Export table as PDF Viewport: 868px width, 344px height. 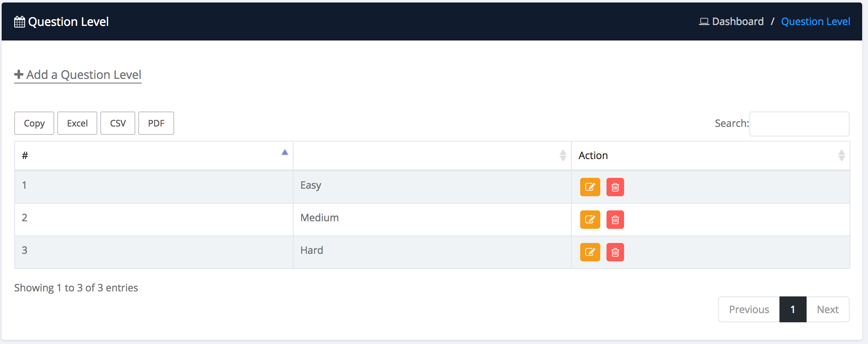pyautogui.click(x=156, y=123)
